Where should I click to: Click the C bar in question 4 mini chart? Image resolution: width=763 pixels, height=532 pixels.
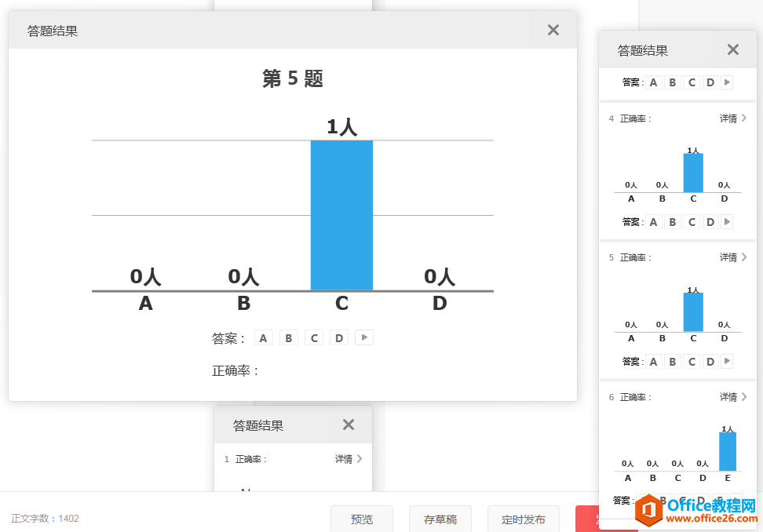(x=693, y=173)
